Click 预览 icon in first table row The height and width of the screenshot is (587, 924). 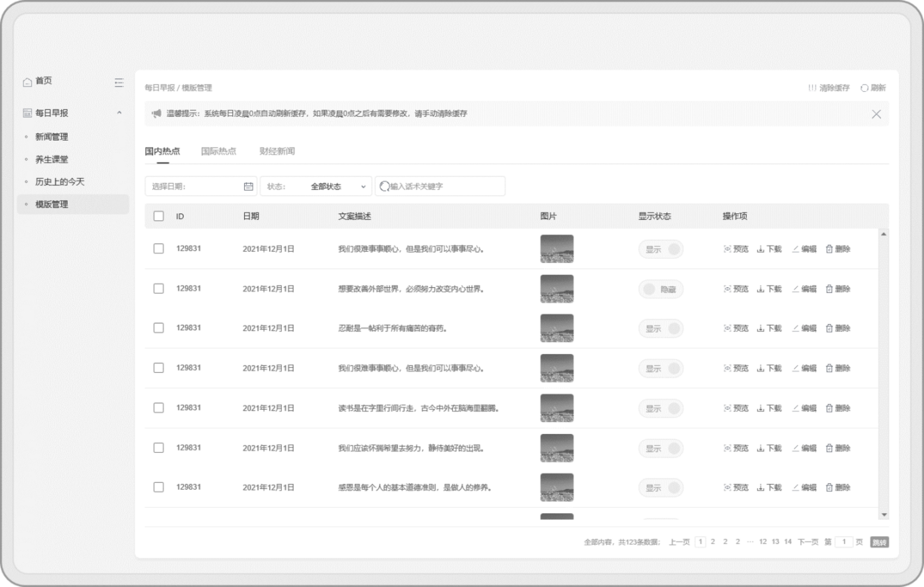click(x=727, y=249)
